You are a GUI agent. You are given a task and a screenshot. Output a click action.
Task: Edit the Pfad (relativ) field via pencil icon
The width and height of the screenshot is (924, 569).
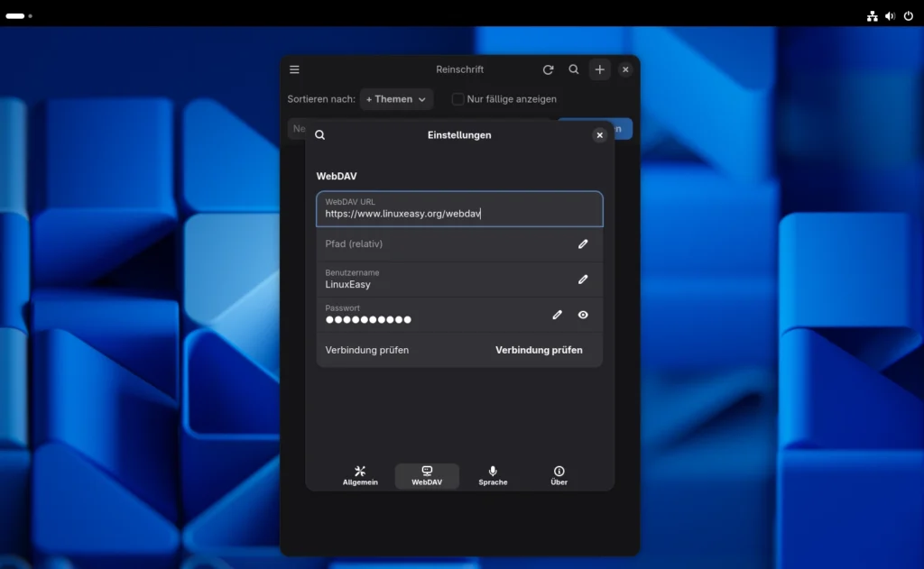[x=584, y=244]
